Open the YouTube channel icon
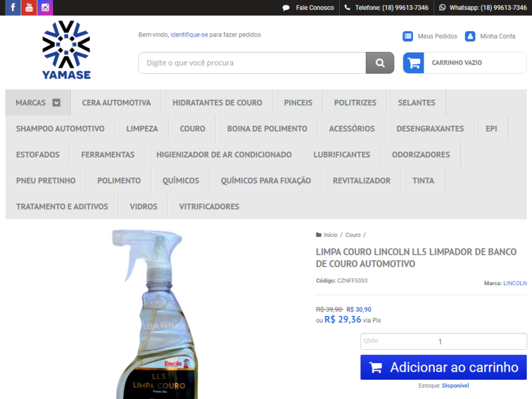This screenshot has width=532, height=399. point(29,7)
